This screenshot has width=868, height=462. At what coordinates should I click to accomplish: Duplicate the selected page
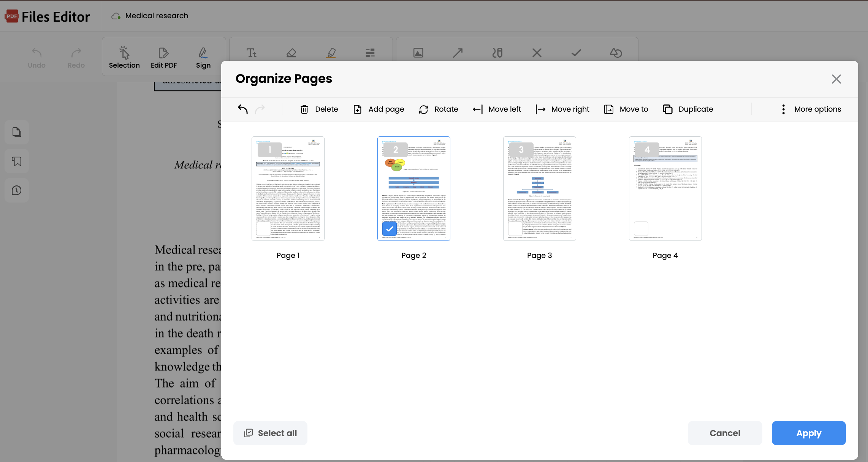pos(688,109)
